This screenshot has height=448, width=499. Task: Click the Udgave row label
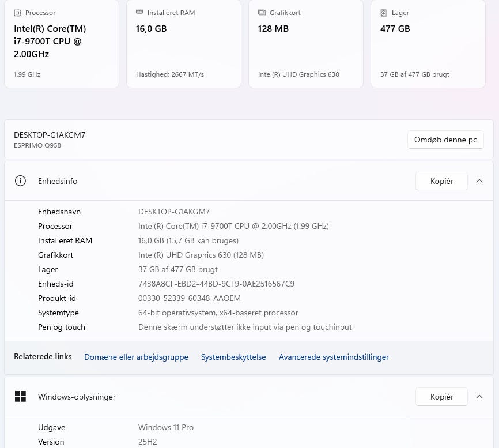click(51, 427)
